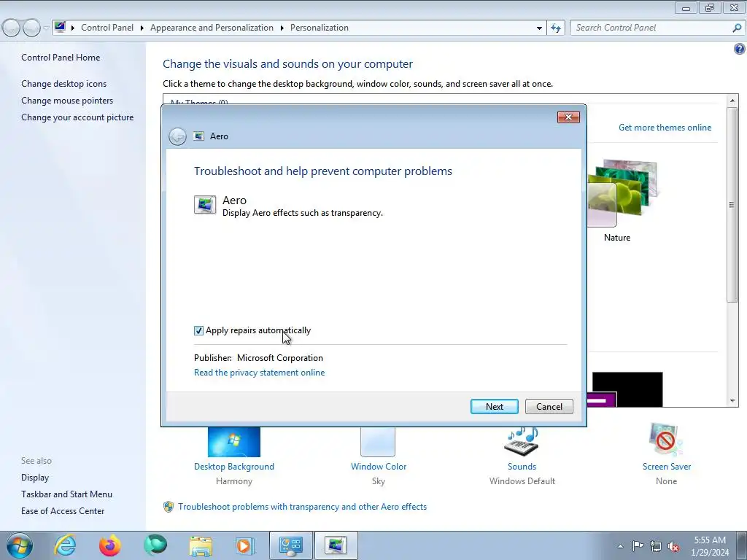This screenshot has height=560, width=747.
Task: Open the address bar history dropdown
Action: tap(539, 28)
